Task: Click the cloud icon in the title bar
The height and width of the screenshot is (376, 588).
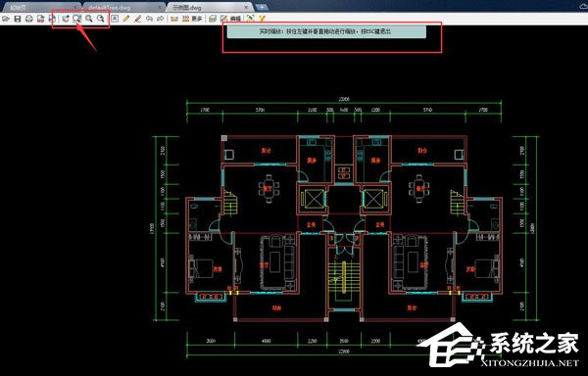Action: [x=581, y=5]
